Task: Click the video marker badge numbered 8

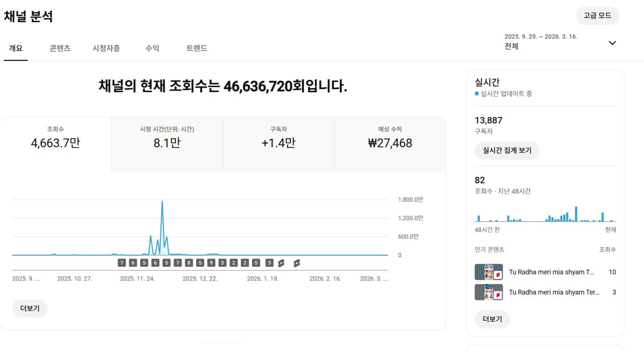Action: [x=189, y=263]
